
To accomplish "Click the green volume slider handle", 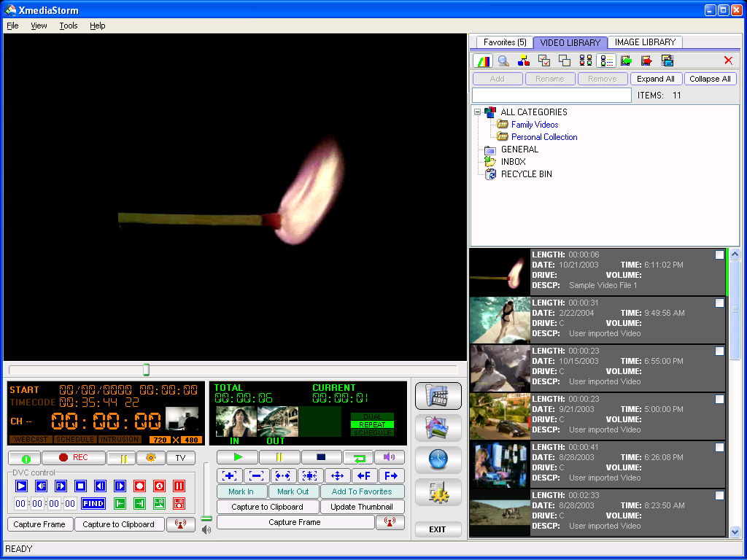I will (206, 518).
